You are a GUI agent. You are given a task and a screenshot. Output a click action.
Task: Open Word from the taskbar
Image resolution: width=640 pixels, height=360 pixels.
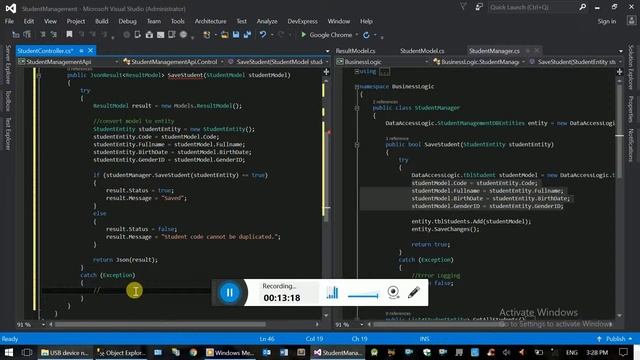click(284, 352)
